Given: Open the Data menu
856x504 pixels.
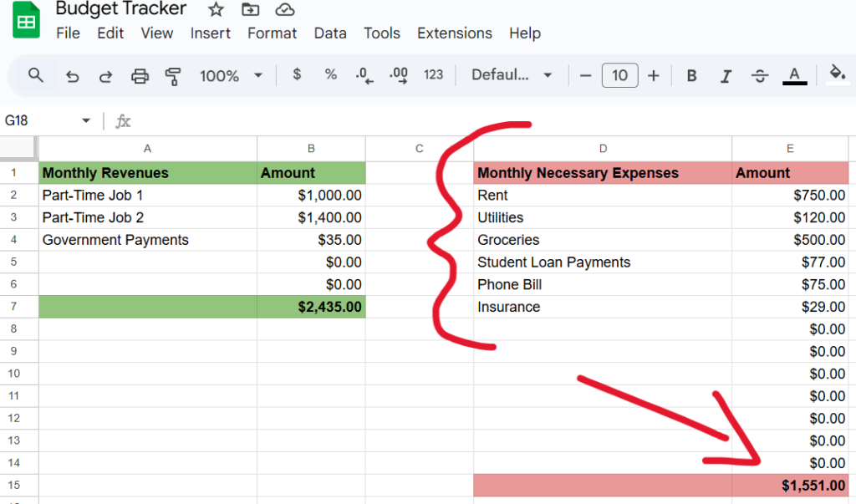Looking at the screenshot, I should coord(330,33).
